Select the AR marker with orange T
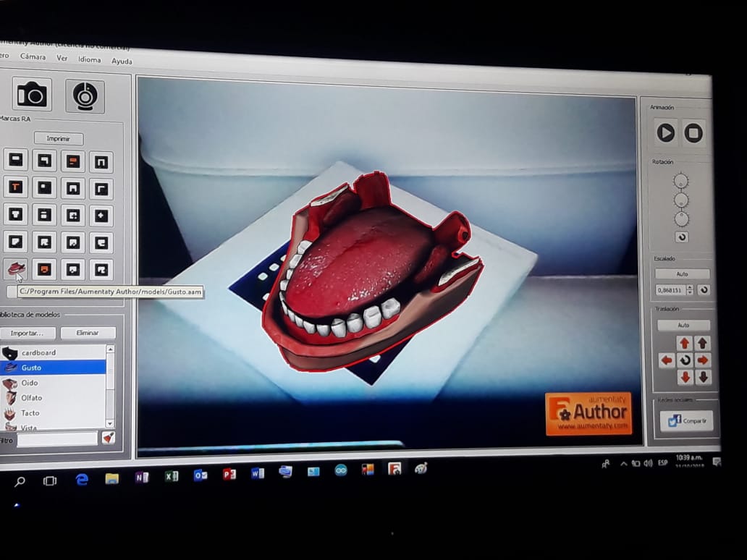Screen dimensions: 747x560 point(16,187)
